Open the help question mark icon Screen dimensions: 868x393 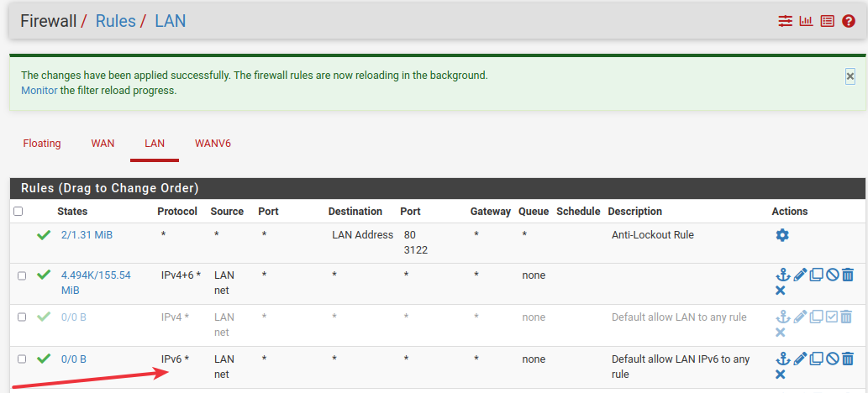tap(848, 21)
